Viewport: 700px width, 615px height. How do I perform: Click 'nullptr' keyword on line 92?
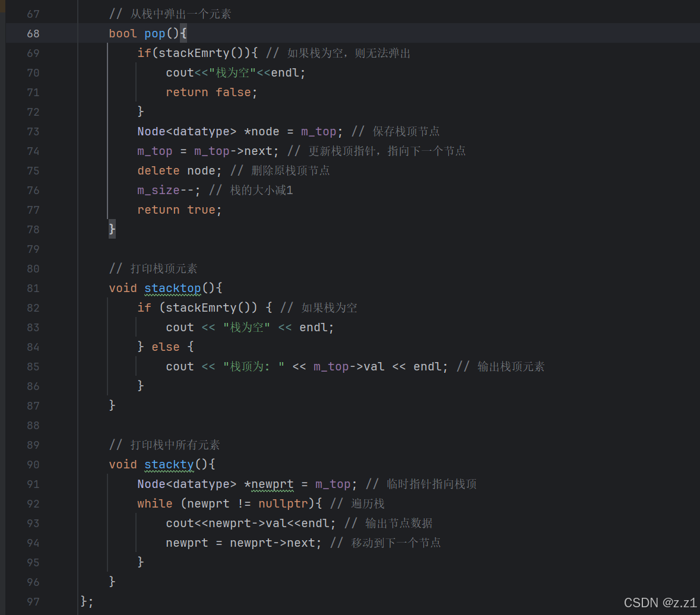point(283,504)
